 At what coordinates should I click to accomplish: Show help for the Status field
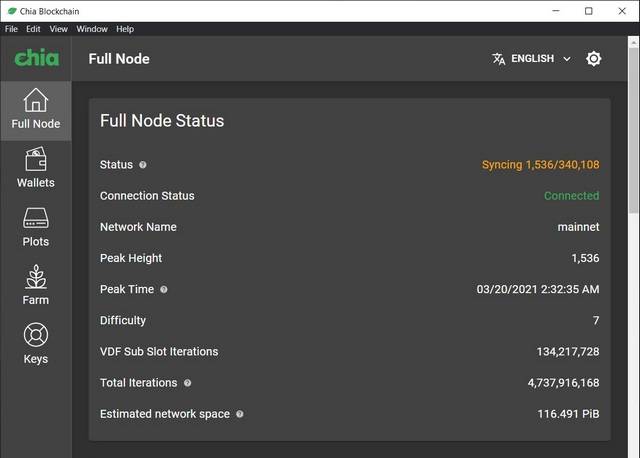[x=143, y=165]
